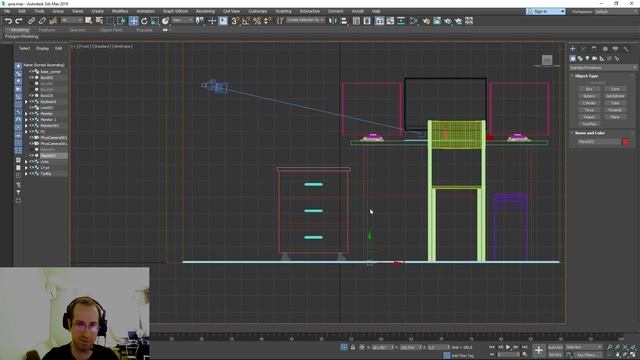The height and width of the screenshot is (360, 640).
Task: Toggle visibility eye of first PhysCamera001 row
Action: pyautogui.click(x=31, y=138)
